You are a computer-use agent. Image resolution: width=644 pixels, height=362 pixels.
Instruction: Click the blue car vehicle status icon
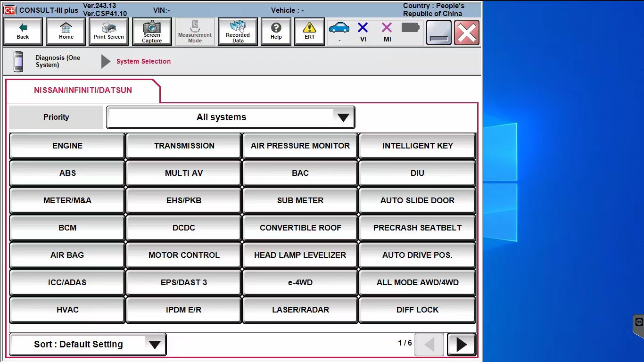tap(339, 28)
